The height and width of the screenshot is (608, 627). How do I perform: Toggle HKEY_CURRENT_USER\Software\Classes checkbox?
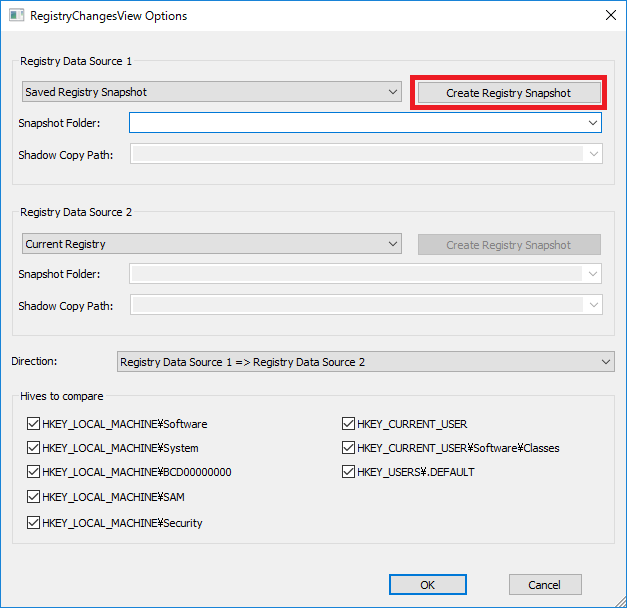click(348, 448)
